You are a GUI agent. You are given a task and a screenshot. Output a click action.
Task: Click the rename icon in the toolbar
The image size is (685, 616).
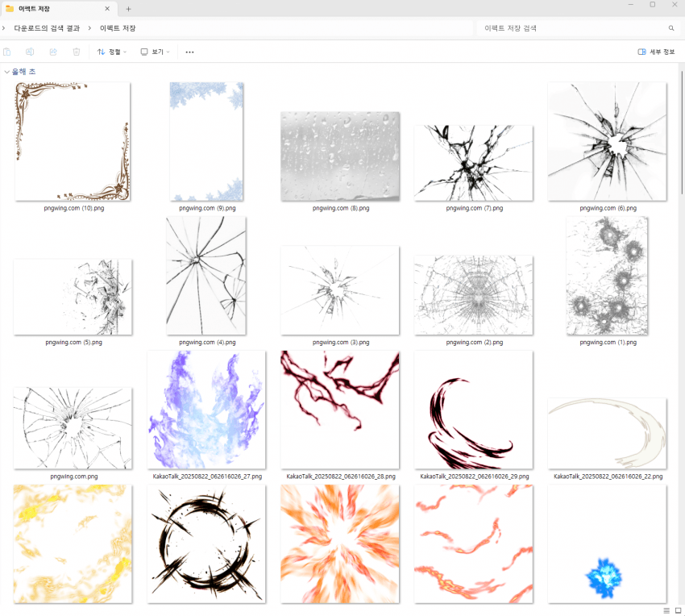[30, 52]
